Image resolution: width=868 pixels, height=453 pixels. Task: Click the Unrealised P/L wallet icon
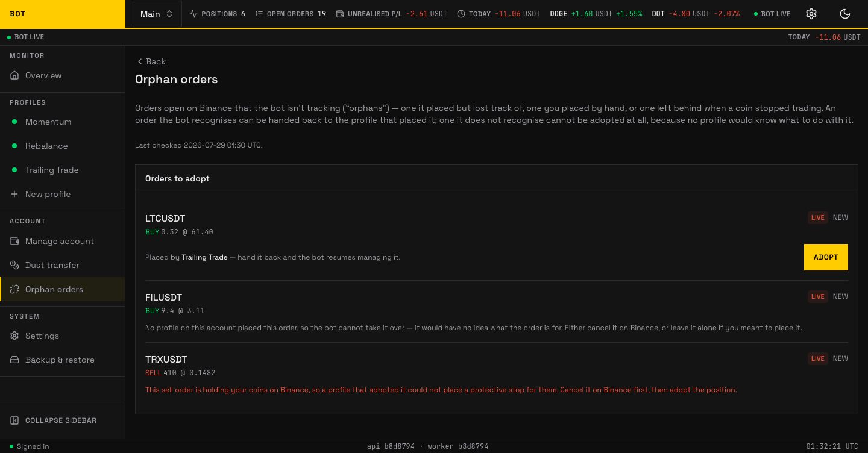pos(340,14)
